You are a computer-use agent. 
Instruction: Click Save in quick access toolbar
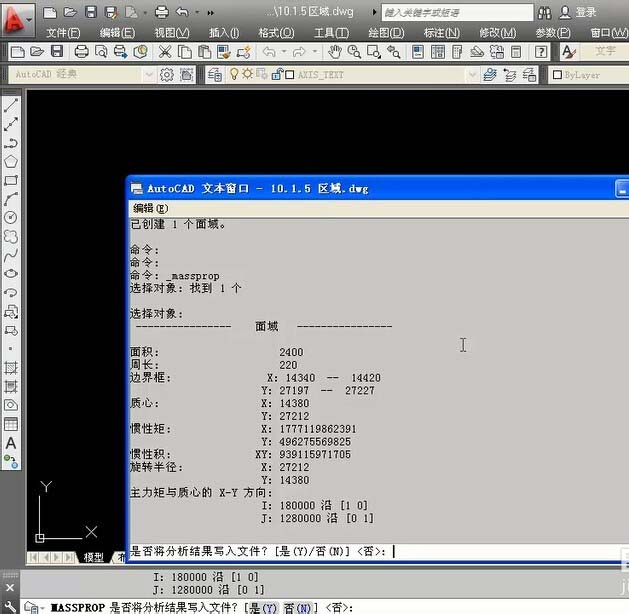[91, 12]
